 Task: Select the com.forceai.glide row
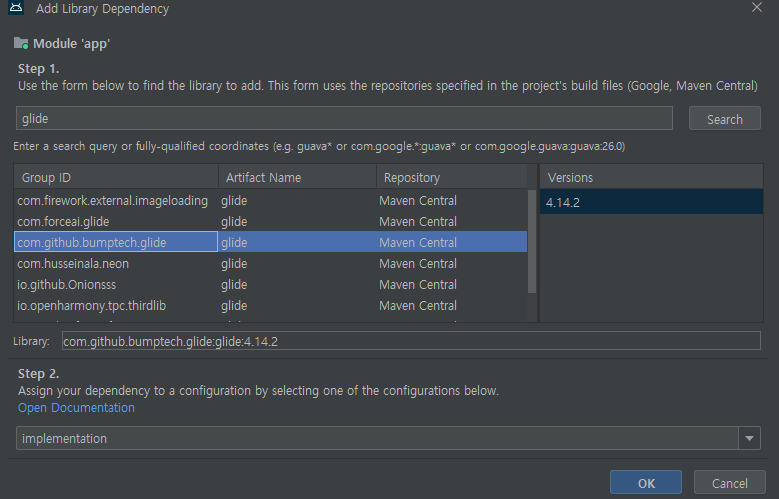(x=270, y=221)
